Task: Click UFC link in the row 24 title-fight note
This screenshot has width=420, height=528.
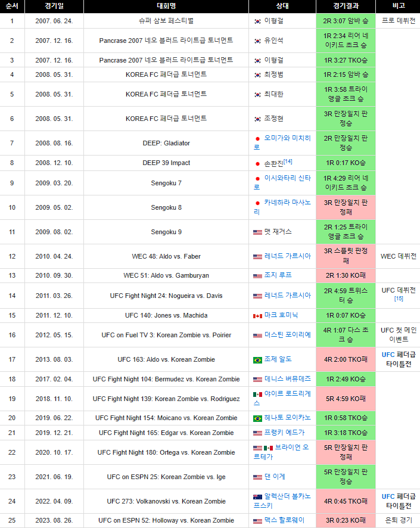Action: pos(388,496)
